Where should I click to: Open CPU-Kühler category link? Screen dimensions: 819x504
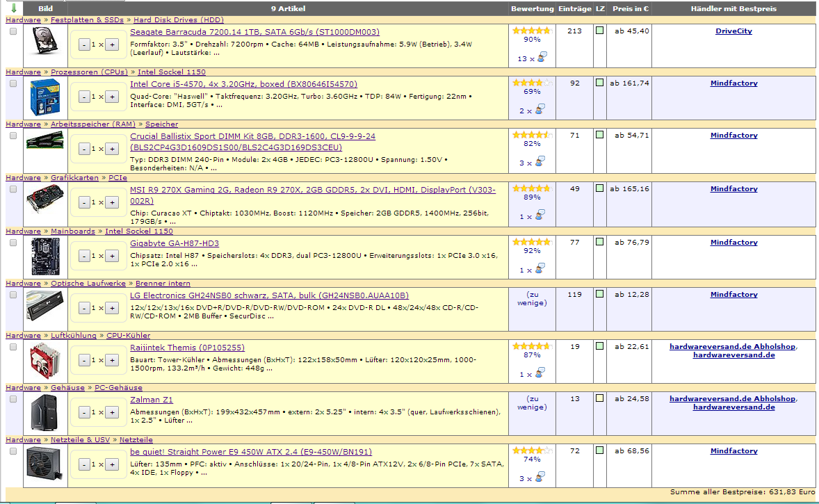tap(129, 335)
